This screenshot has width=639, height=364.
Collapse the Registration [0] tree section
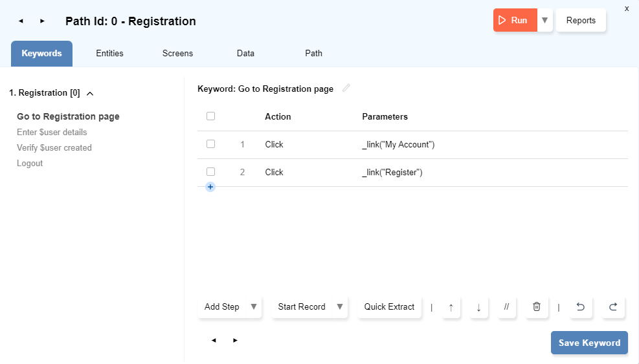click(90, 93)
